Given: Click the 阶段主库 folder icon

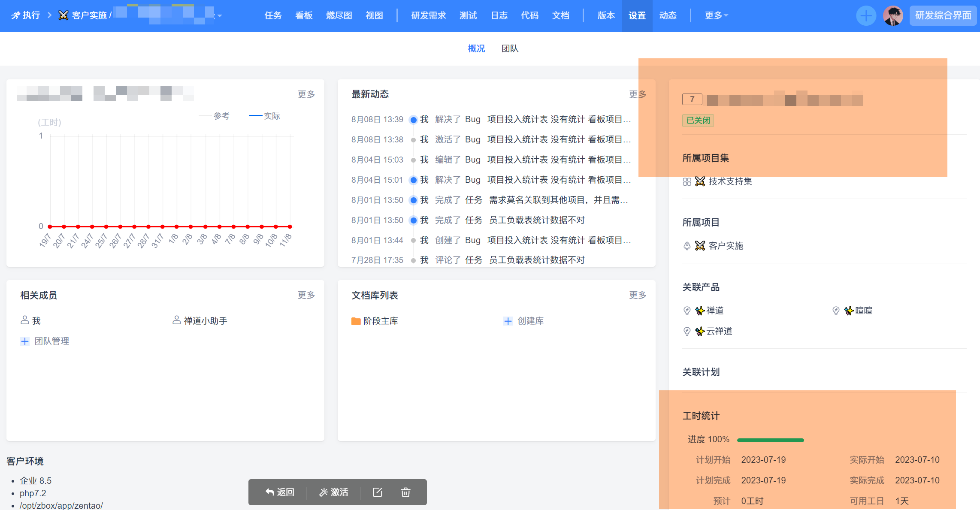Looking at the screenshot, I should (x=356, y=321).
